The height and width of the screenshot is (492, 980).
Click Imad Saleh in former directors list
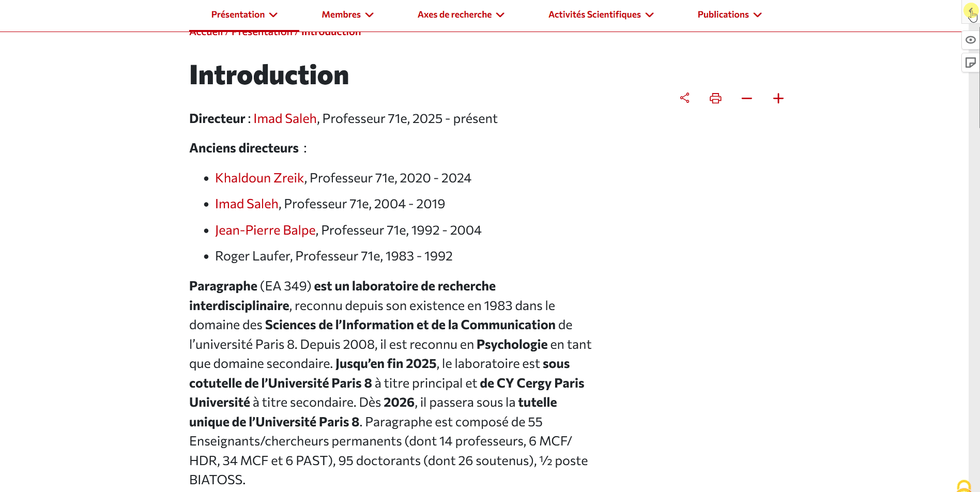247,204
